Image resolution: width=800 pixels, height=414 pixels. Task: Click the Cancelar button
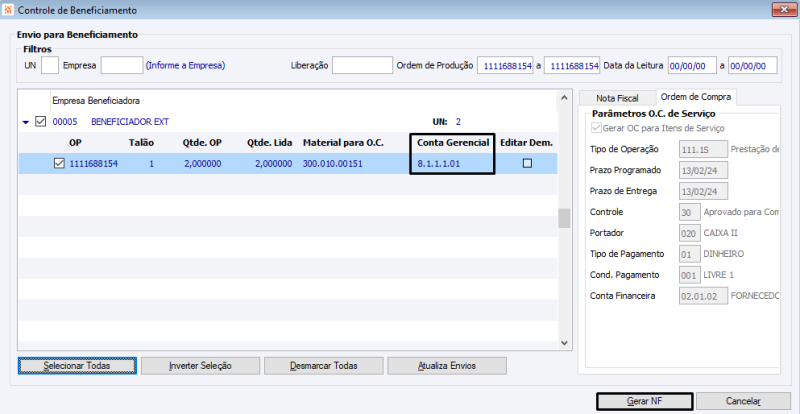click(743, 401)
